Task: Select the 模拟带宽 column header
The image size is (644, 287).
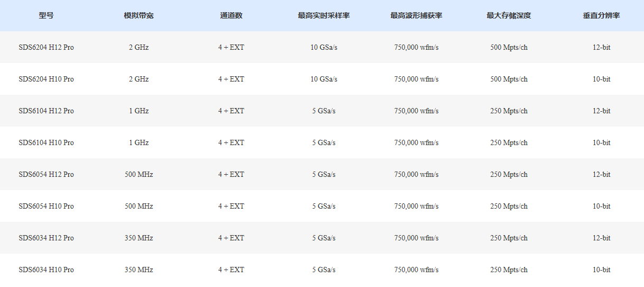Action: click(x=139, y=15)
